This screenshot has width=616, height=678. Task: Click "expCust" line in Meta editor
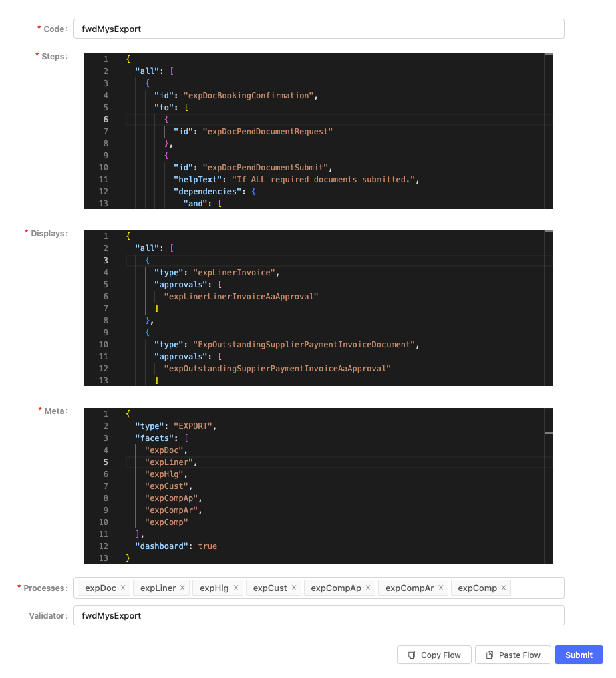(169, 486)
